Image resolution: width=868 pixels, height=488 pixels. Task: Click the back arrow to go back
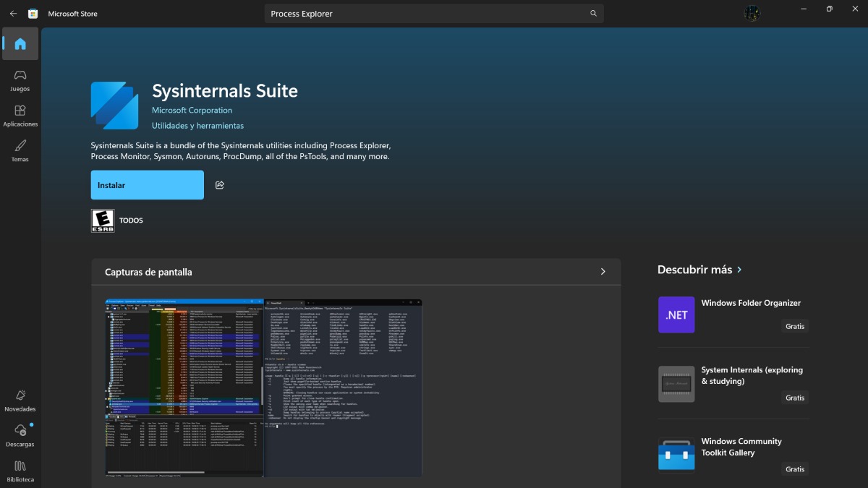pyautogui.click(x=12, y=13)
